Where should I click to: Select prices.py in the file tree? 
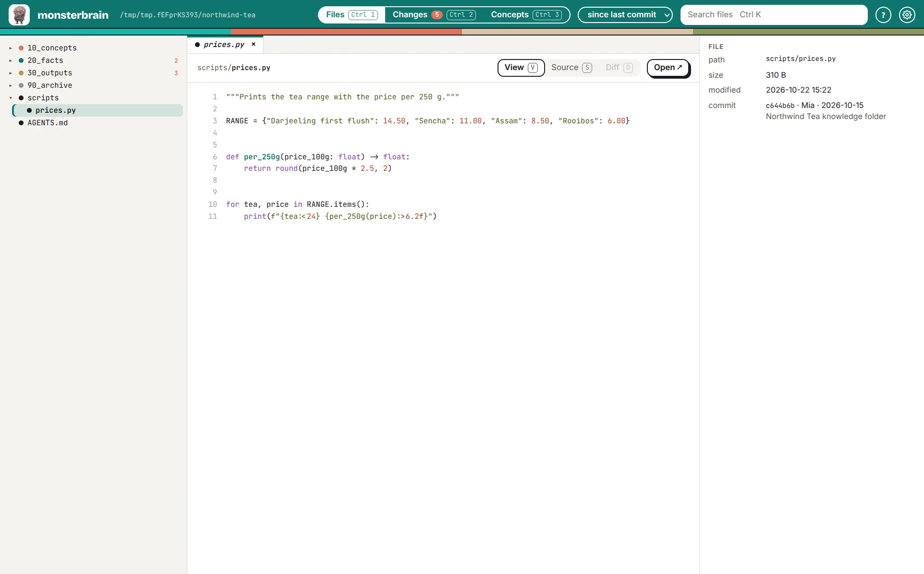97,110
